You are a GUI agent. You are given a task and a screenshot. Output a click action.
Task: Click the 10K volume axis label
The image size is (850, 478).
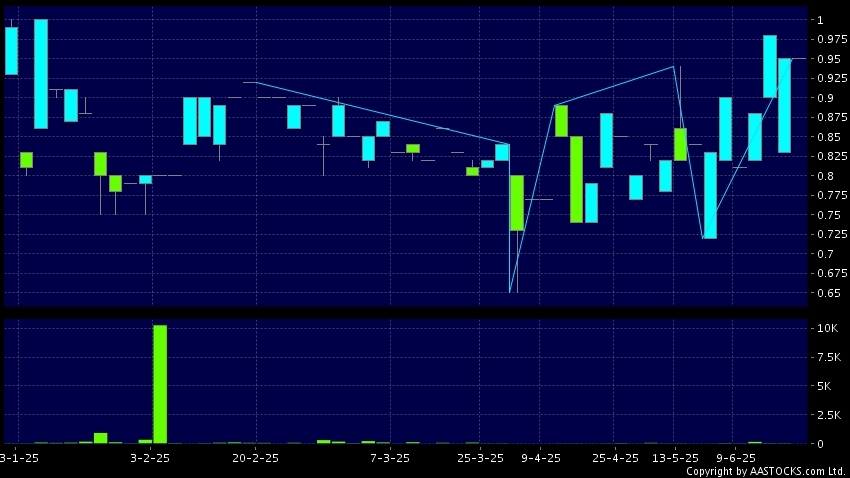point(827,328)
